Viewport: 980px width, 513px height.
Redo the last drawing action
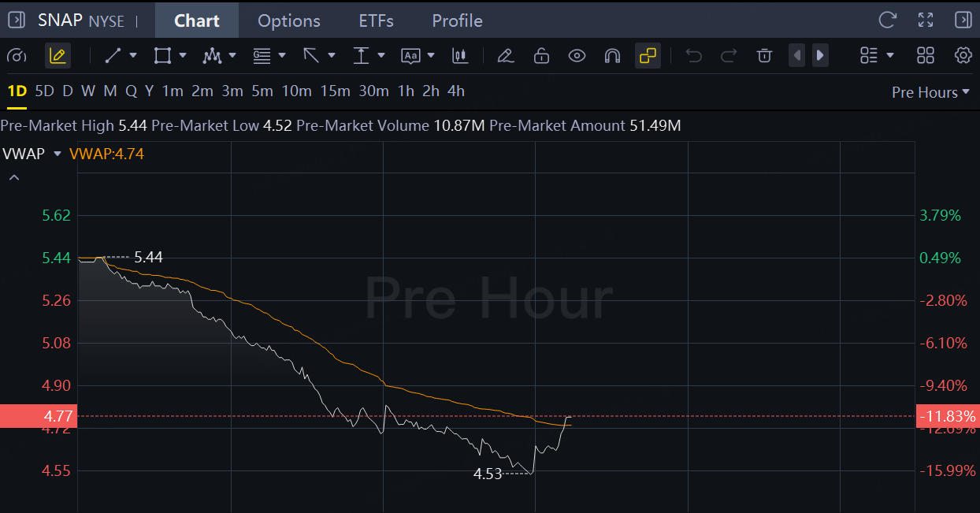pos(729,55)
